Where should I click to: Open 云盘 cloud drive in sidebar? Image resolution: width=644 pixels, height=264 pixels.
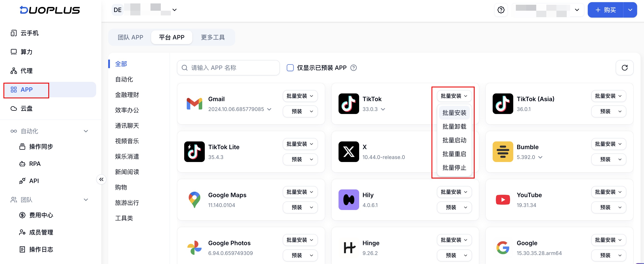tap(26, 109)
